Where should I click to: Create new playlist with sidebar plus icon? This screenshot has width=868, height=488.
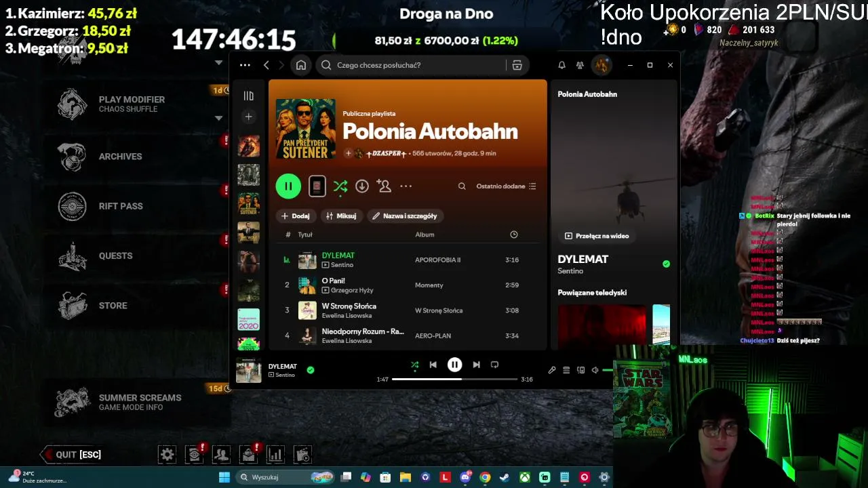coord(248,117)
